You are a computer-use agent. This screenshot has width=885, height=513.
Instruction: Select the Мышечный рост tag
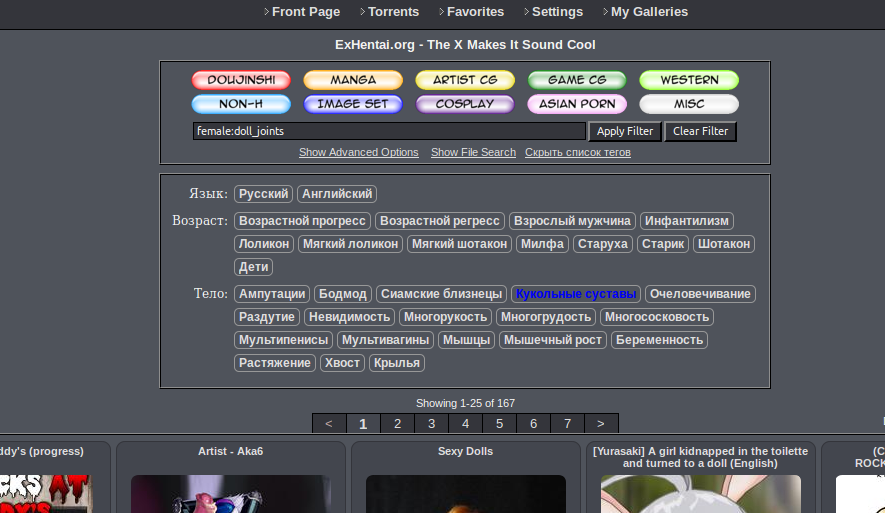tap(553, 340)
